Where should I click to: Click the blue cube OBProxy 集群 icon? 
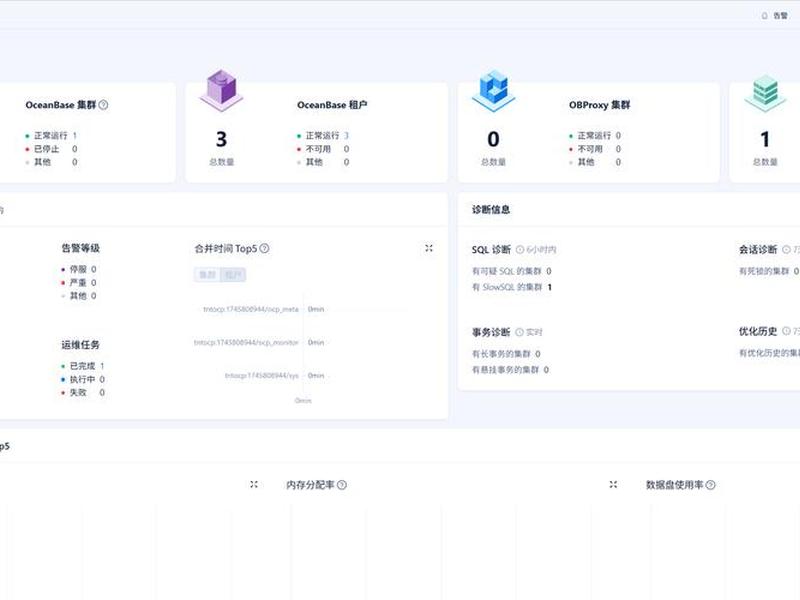493,90
